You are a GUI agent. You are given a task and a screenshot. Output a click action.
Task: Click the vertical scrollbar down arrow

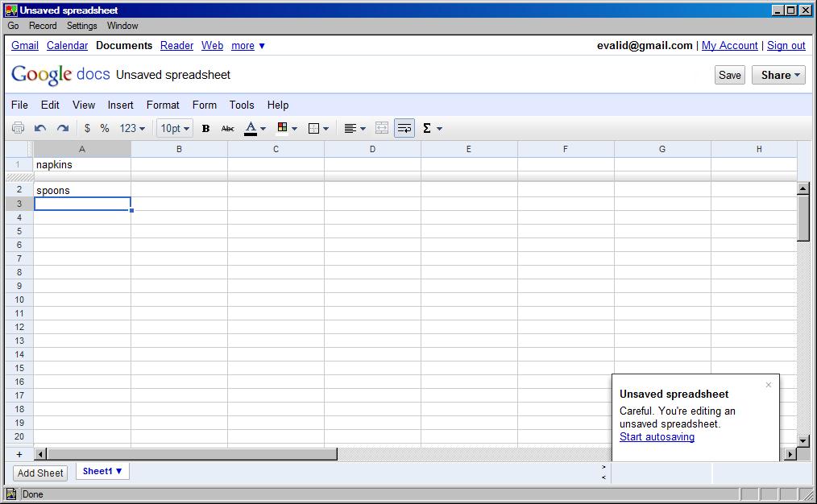803,441
